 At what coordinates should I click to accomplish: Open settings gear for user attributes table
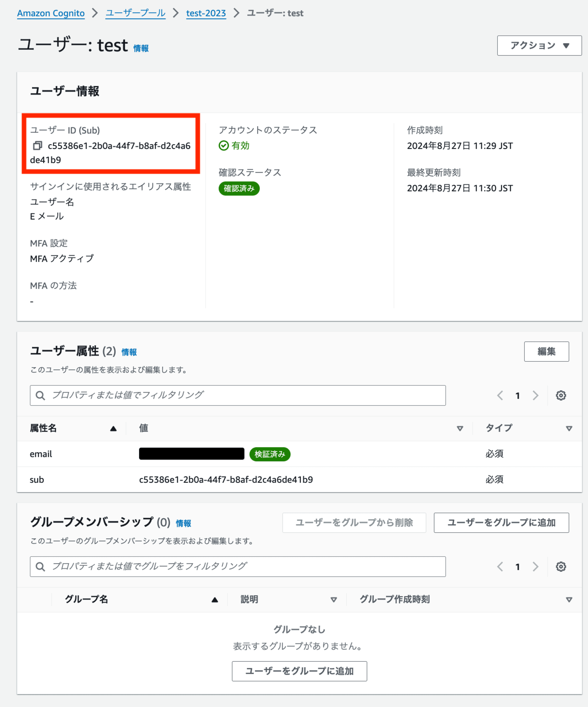click(561, 395)
